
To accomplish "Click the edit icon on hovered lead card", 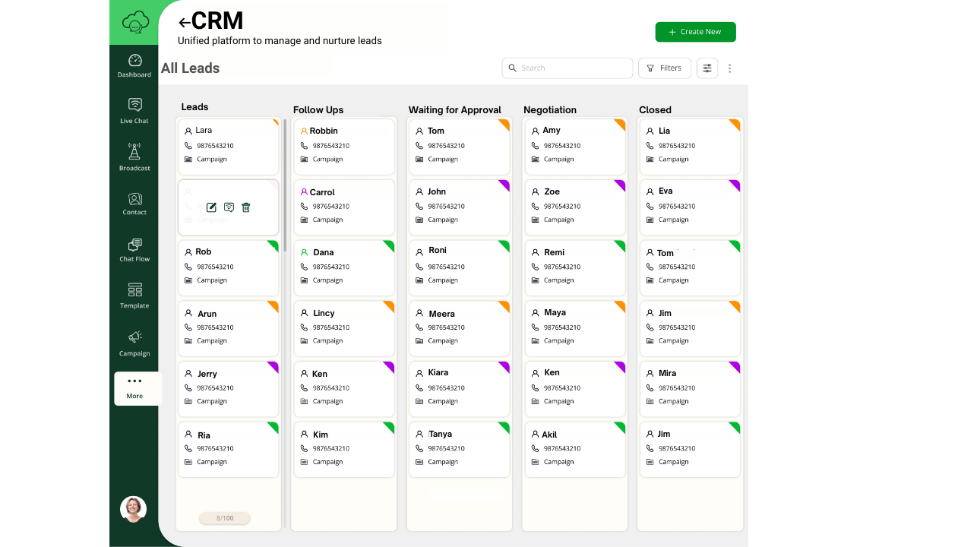I will [211, 207].
